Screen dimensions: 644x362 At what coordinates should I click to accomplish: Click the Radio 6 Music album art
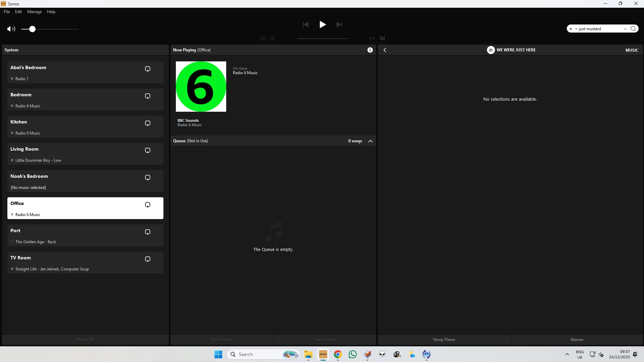click(201, 87)
